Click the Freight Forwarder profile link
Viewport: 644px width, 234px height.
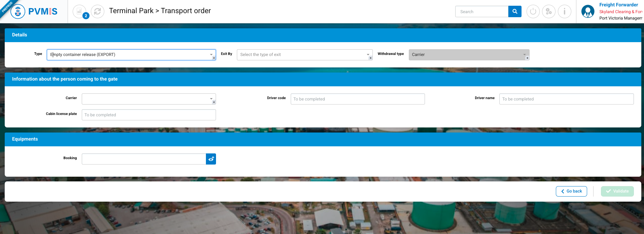(618, 5)
